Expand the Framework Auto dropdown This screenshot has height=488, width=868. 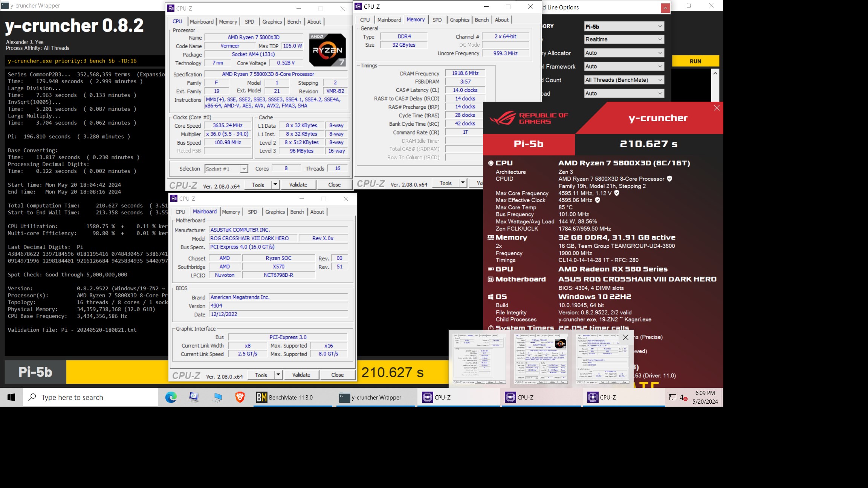click(x=624, y=66)
